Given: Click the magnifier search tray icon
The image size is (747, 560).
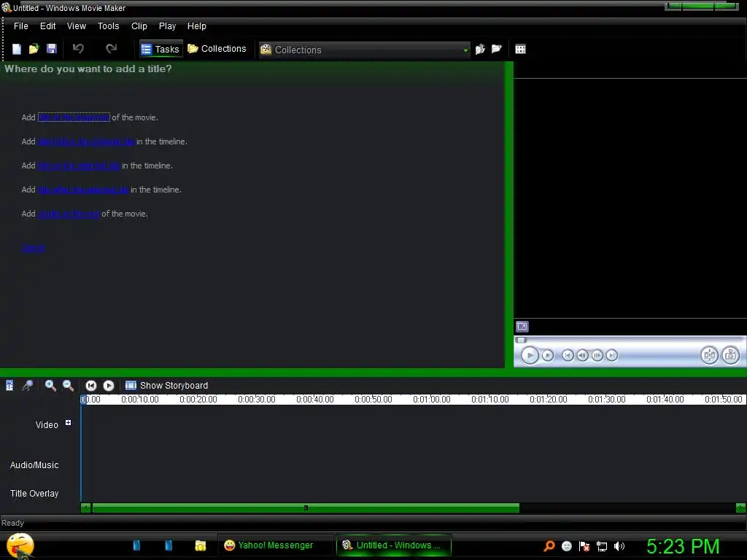Looking at the screenshot, I should pos(549,546).
